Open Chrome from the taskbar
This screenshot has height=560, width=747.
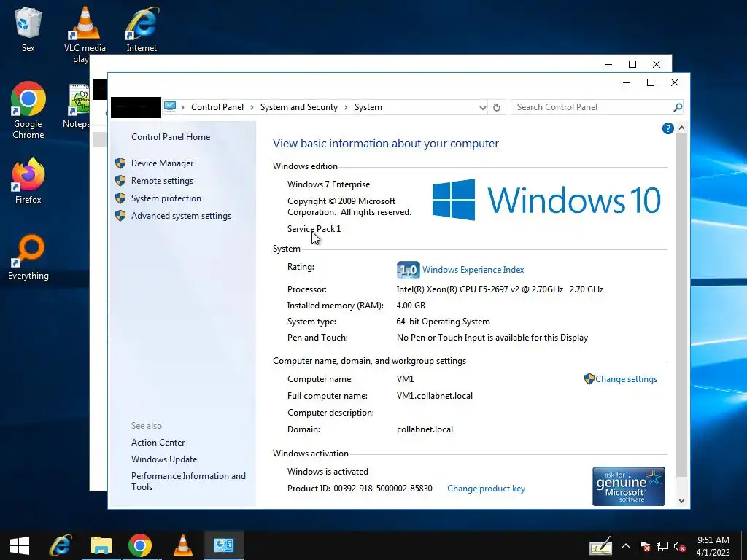140,545
